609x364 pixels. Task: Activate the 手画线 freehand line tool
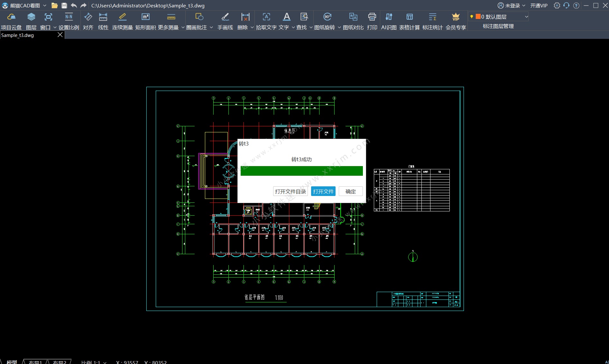(x=225, y=21)
